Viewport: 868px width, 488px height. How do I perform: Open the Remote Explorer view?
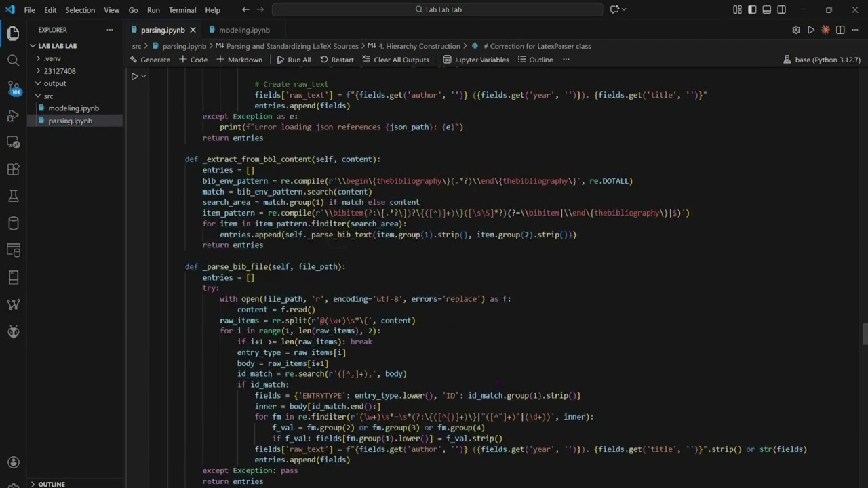(x=13, y=142)
